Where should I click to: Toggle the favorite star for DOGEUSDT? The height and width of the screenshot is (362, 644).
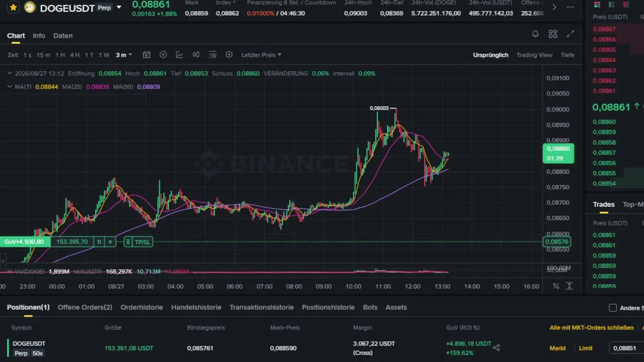tap(13, 8)
